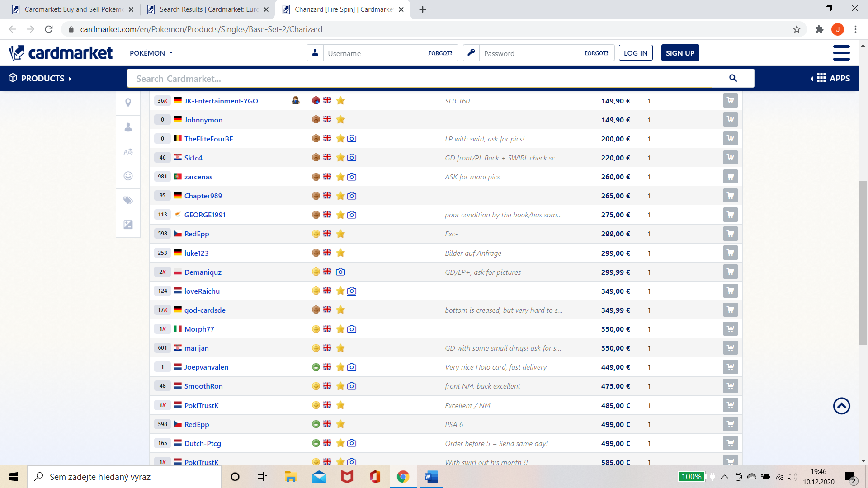The image size is (868, 488).
Task: Add loveRaichu offer to cart
Action: point(730,291)
